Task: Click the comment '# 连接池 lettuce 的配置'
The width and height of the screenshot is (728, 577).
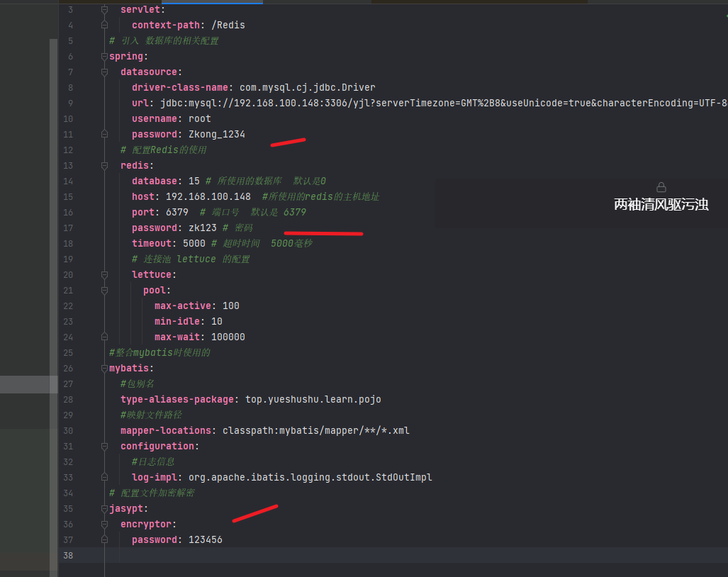Action: point(191,259)
